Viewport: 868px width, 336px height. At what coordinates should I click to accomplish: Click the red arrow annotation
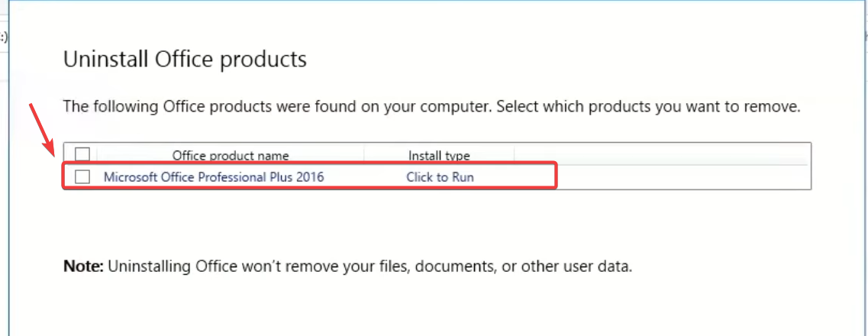point(43,128)
